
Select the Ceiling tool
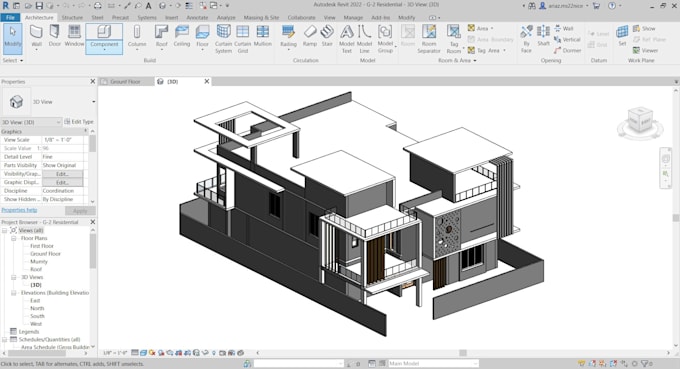point(182,36)
